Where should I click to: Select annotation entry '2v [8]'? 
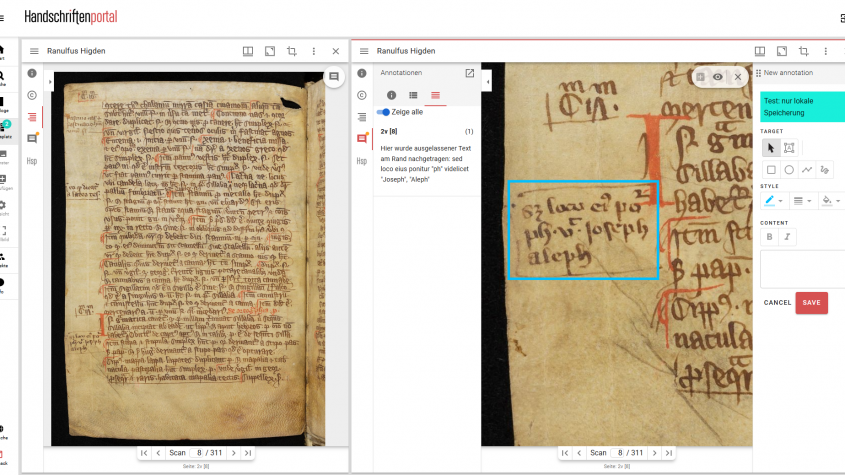click(x=427, y=132)
